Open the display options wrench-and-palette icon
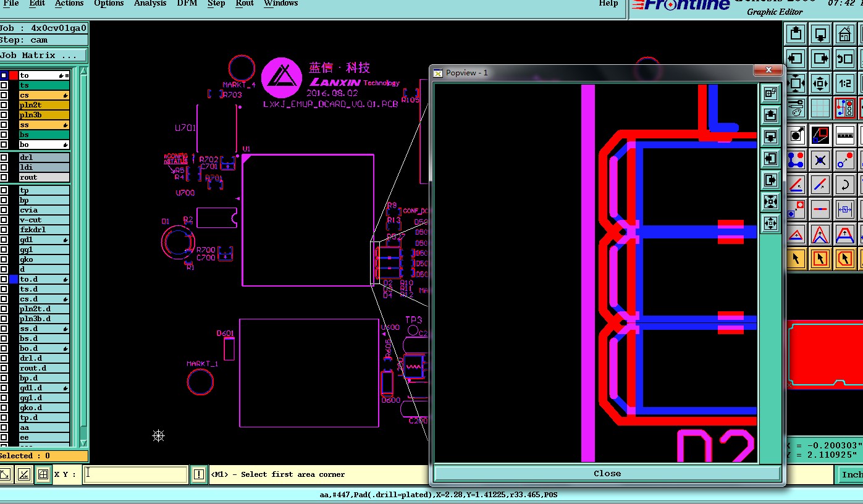Screen dimensions: 863x504 tap(796, 108)
